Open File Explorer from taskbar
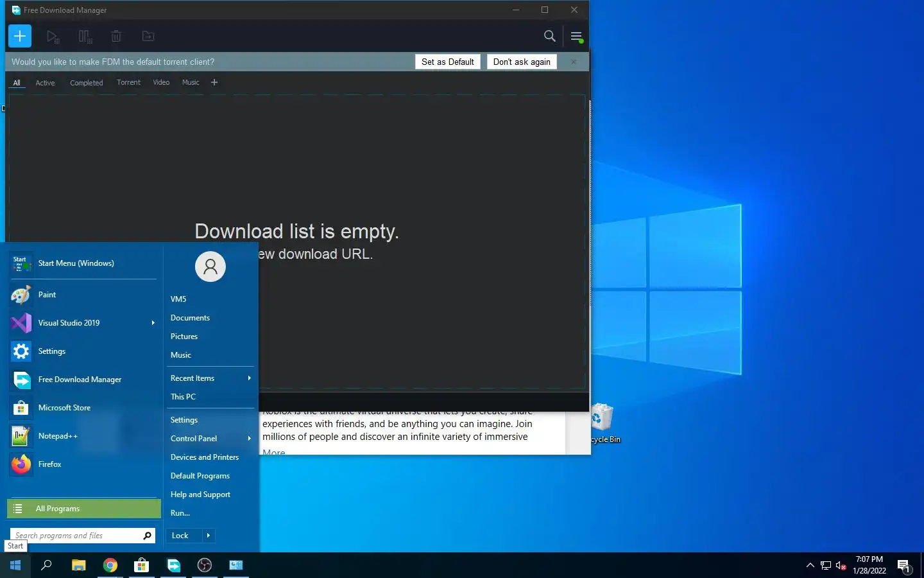The width and height of the screenshot is (924, 578). pyautogui.click(x=78, y=565)
